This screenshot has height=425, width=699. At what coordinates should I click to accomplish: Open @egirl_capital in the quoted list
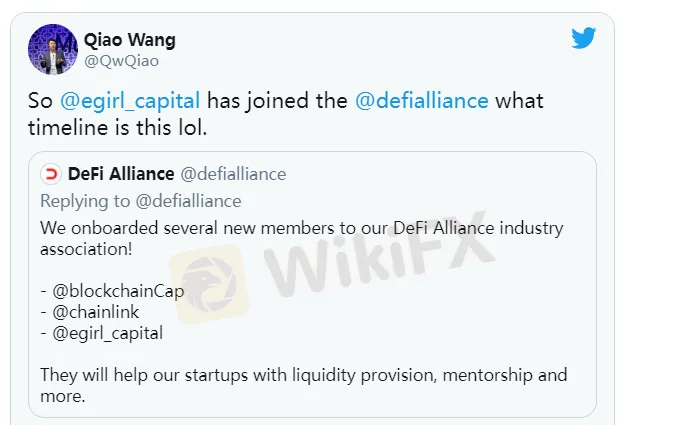click(107, 333)
